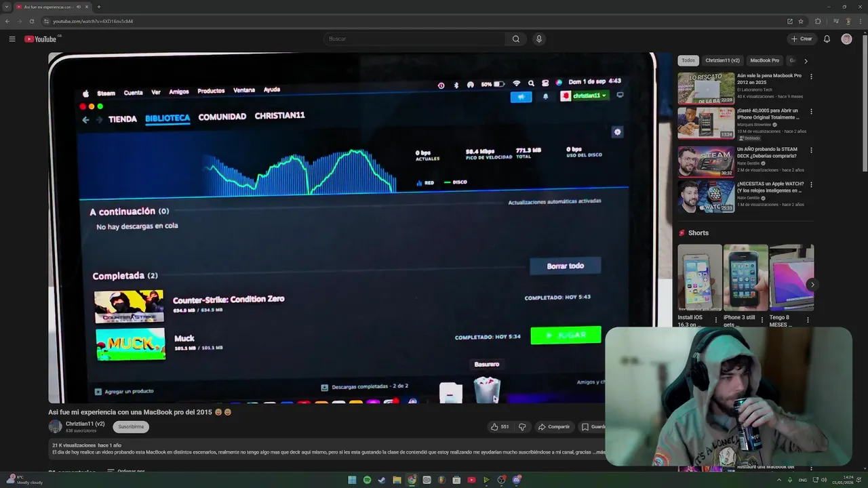Open Spotify from the taskbar
868x488 pixels.
[367, 480]
